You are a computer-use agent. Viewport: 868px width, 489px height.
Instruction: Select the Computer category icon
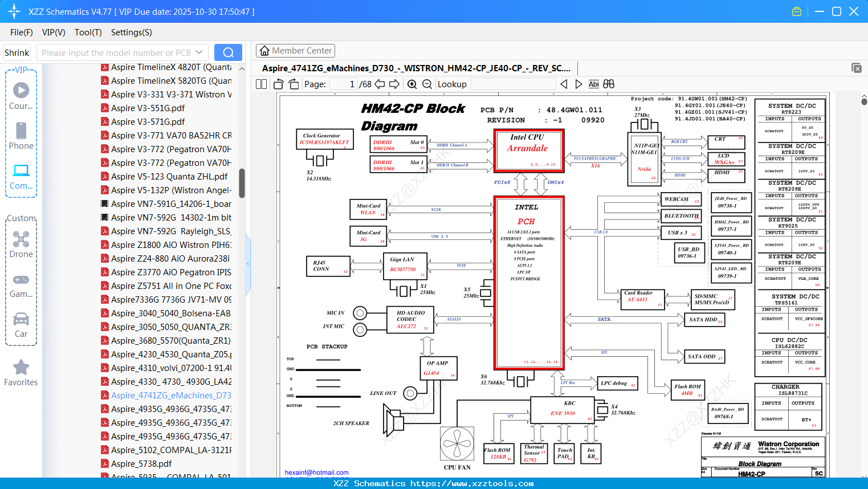(21, 176)
